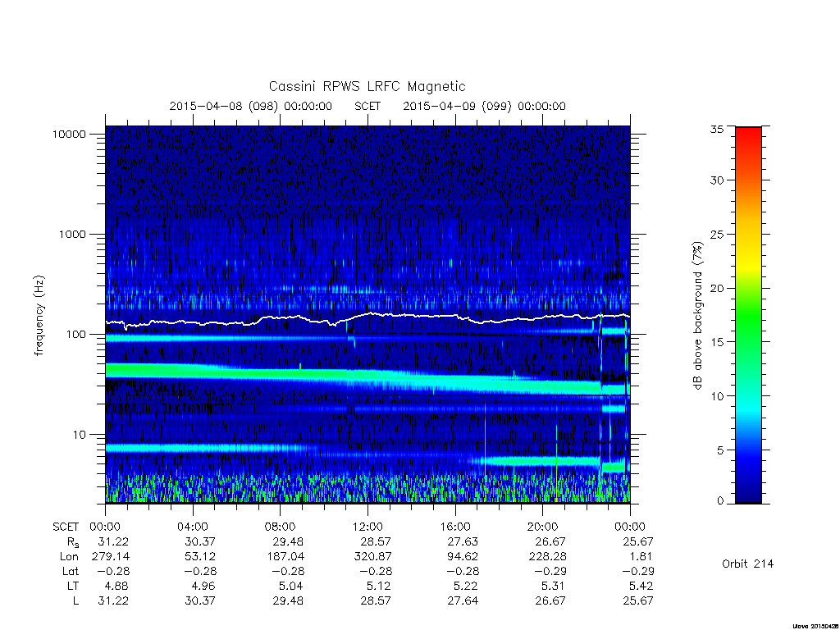
Task: Click the "dB above background (7%)" label
Action: [x=697, y=315]
